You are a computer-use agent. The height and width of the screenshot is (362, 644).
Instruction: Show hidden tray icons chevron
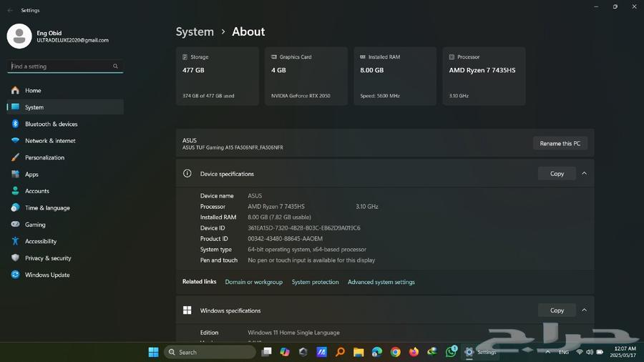pos(547,352)
